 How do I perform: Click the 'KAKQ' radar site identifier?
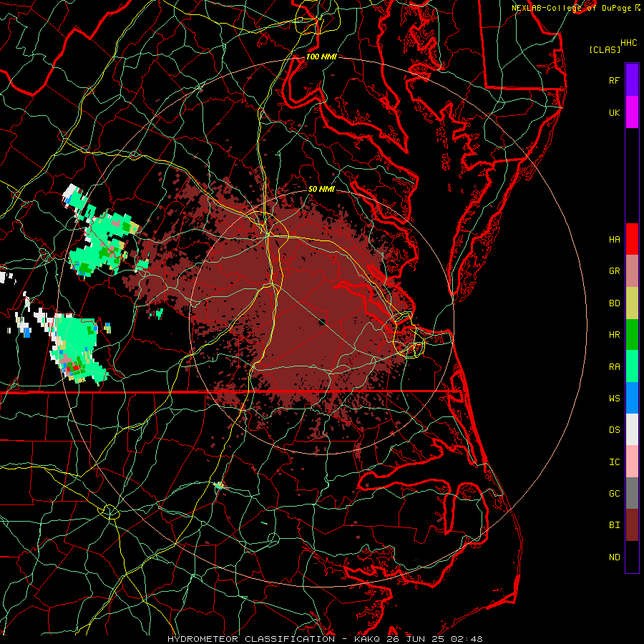coord(366,639)
